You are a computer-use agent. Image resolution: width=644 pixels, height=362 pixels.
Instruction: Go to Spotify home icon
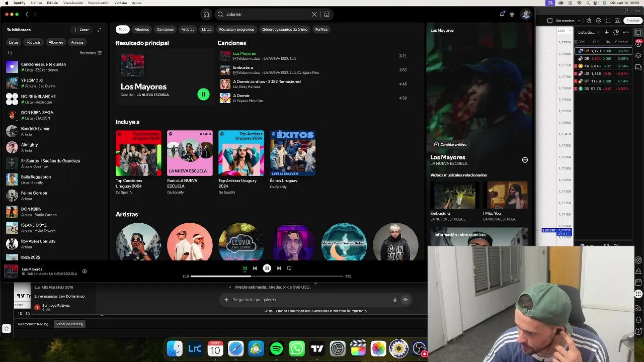pyautogui.click(x=206, y=15)
